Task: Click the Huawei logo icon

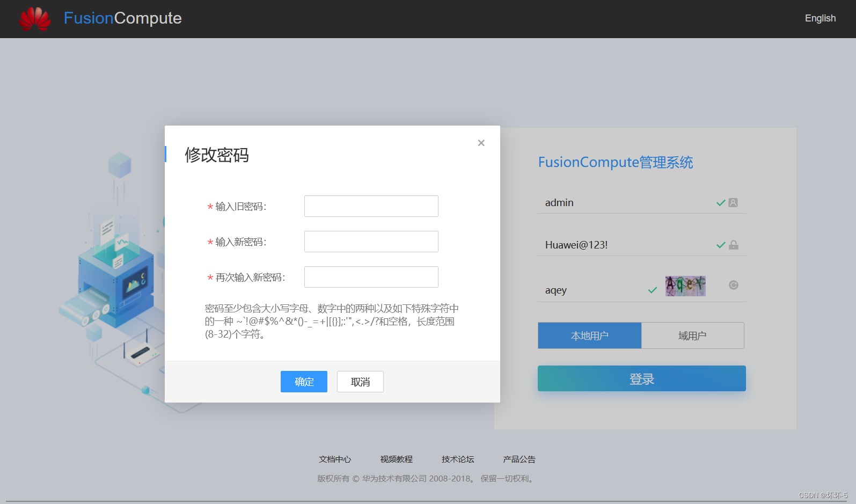Action: (35, 19)
